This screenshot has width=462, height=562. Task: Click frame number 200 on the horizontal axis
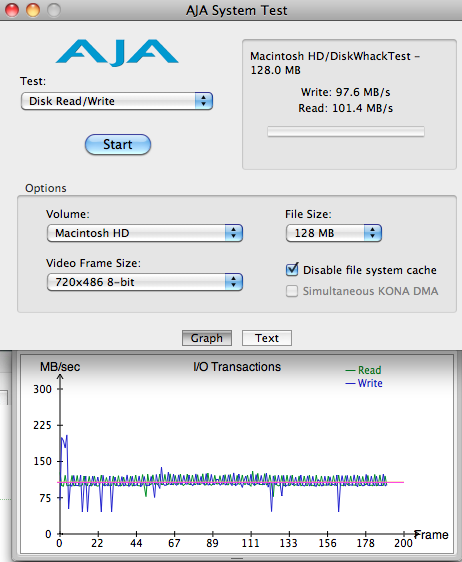(404, 543)
